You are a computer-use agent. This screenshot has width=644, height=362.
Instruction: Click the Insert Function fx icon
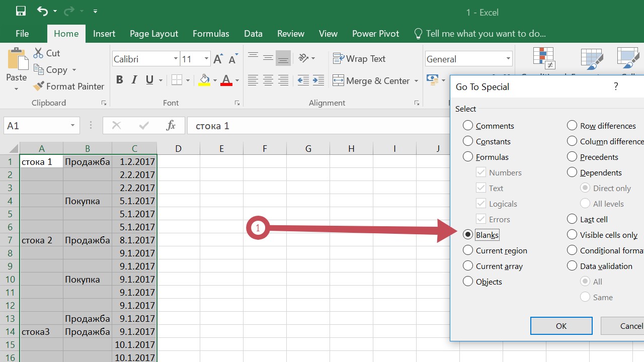pyautogui.click(x=171, y=126)
